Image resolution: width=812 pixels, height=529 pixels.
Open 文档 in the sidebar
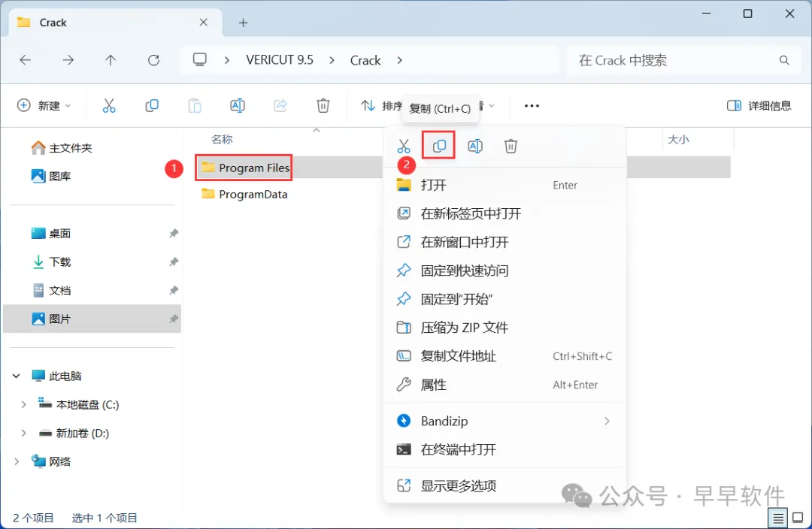point(51,290)
